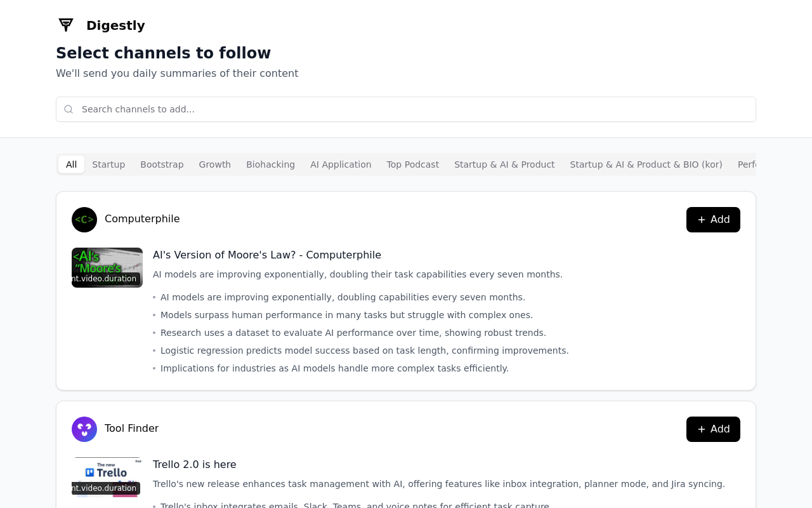Select the All category tab
Screen dimensions: 812x508
pos(71,164)
